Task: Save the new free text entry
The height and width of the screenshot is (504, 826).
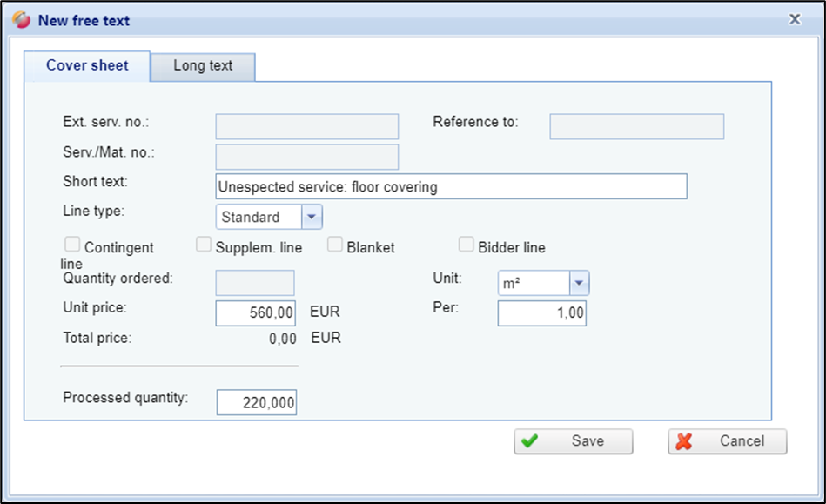Action: click(x=573, y=441)
